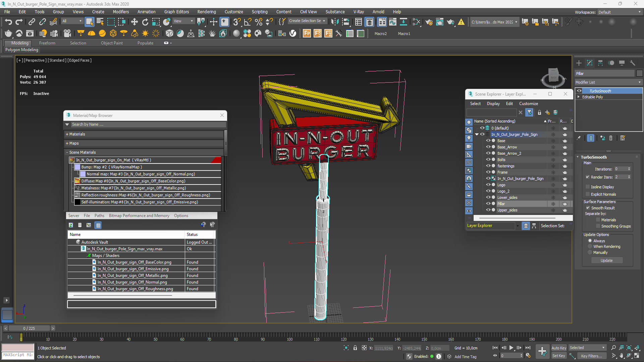This screenshot has height=362, width=644.
Task: Click the Play Animation button
Action: [511, 348]
